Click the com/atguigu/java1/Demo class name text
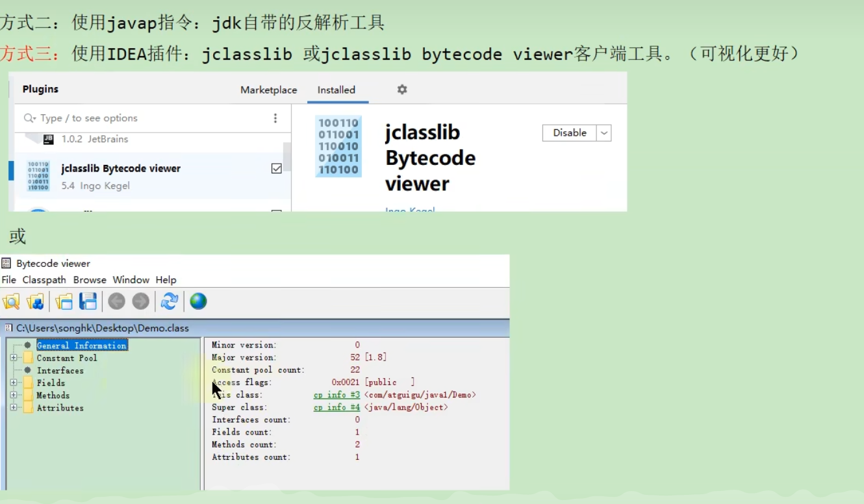The width and height of the screenshot is (864, 504). 420,395
